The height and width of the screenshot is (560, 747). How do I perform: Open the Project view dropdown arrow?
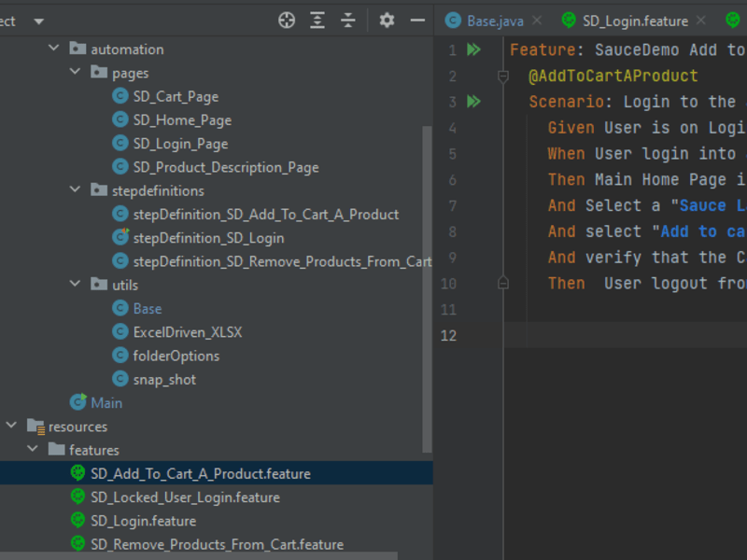coord(39,21)
